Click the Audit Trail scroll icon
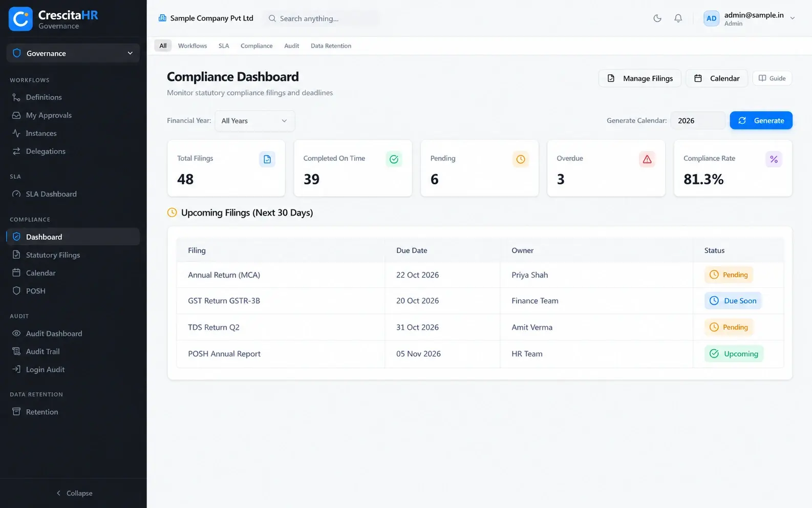Viewport: 812px width, 508px height. (16, 351)
